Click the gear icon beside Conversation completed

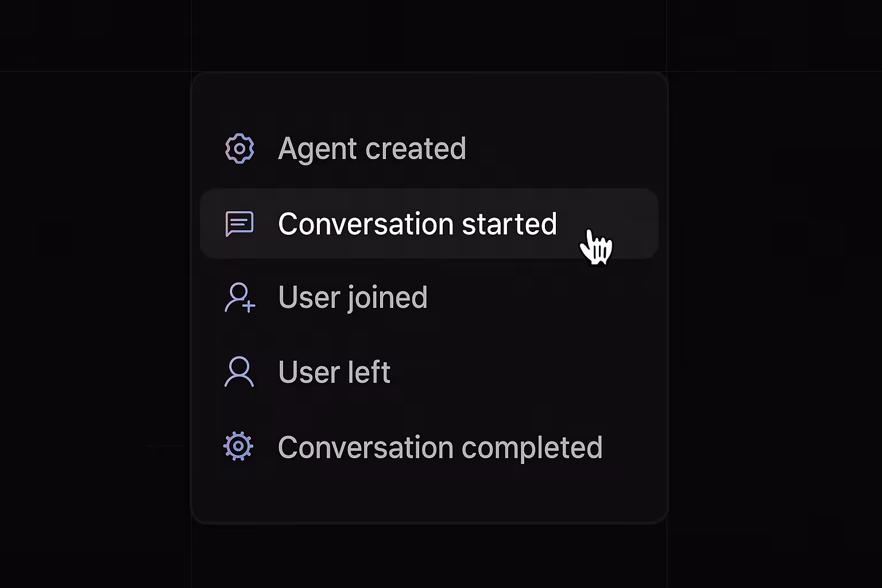click(239, 446)
